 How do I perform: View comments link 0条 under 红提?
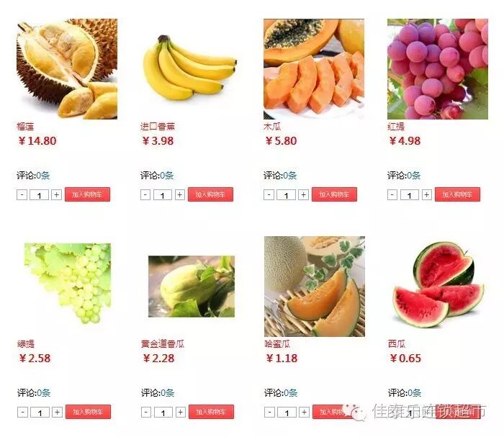[x=414, y=176]
